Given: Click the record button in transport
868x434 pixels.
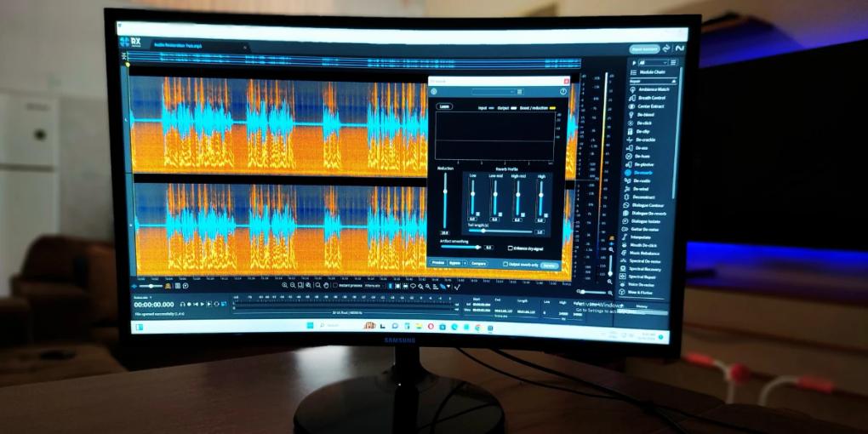Looking at the screenshot, I should (189, 304).
